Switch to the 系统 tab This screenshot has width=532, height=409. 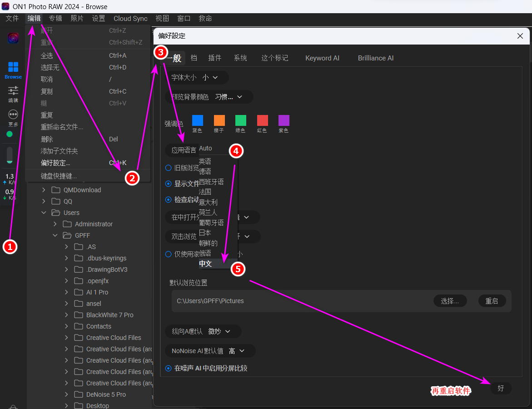click(240, 58)
